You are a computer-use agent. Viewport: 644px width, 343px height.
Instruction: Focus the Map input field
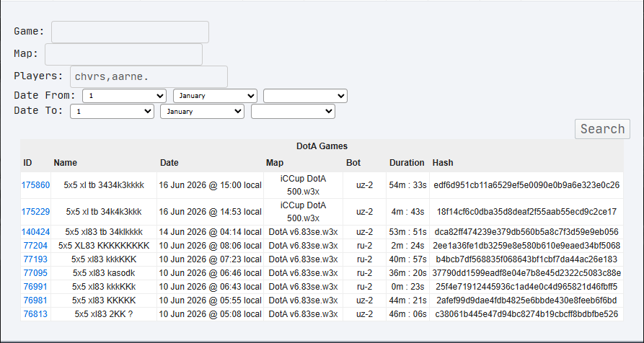coord(123,54)
